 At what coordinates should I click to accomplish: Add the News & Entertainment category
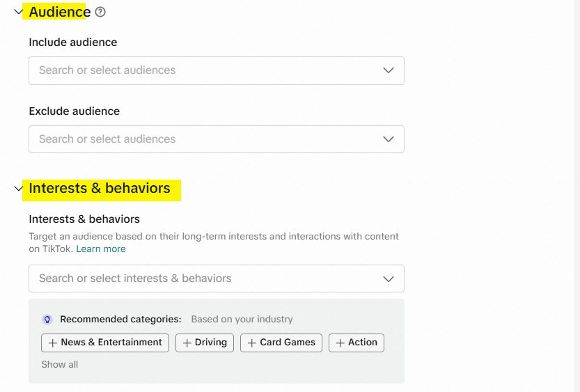point(105,343)
